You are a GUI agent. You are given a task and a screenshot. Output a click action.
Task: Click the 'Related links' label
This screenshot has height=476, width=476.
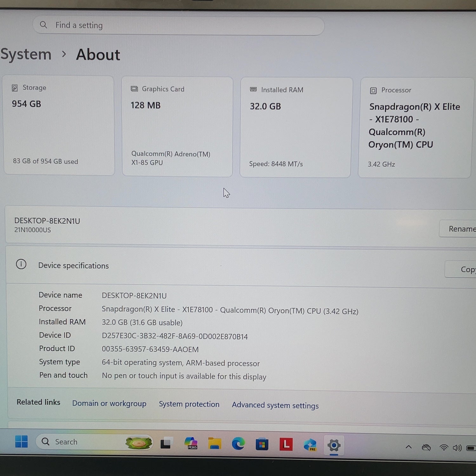(38, 402)
